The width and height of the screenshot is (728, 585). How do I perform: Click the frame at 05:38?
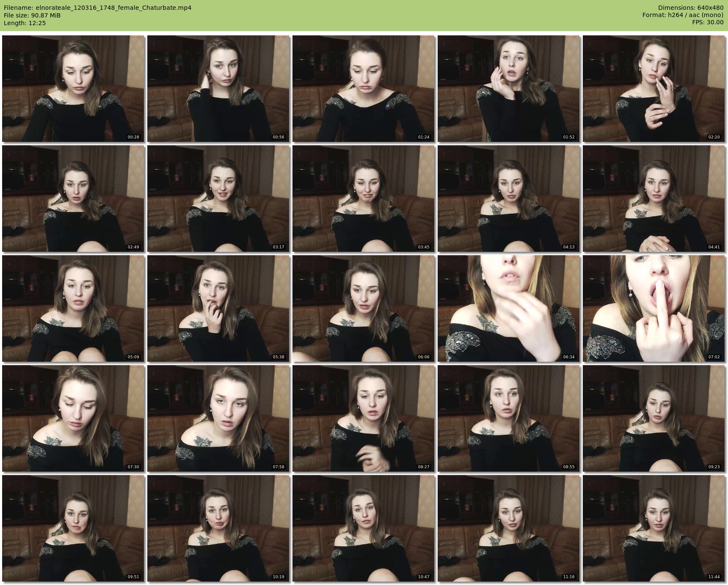click(x=218, y=308)
